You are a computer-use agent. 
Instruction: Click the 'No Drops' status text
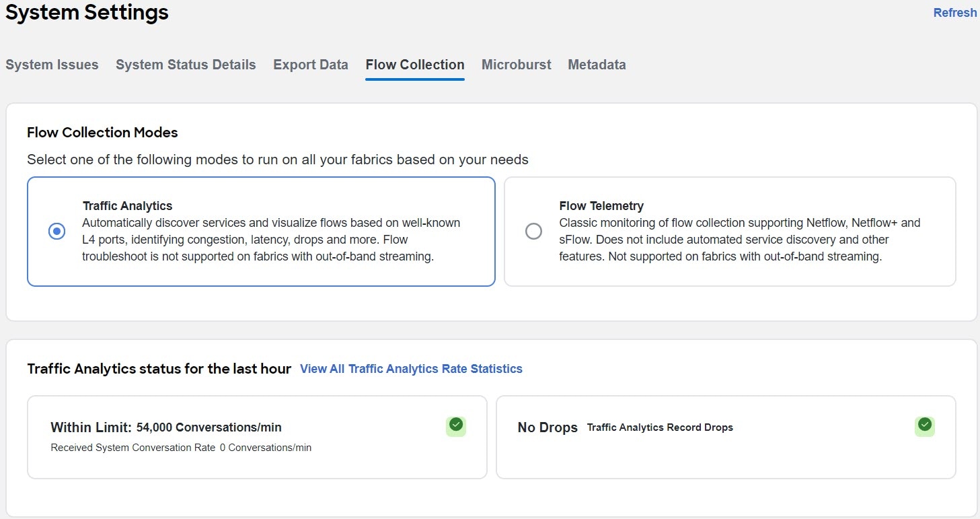[548, 427]
